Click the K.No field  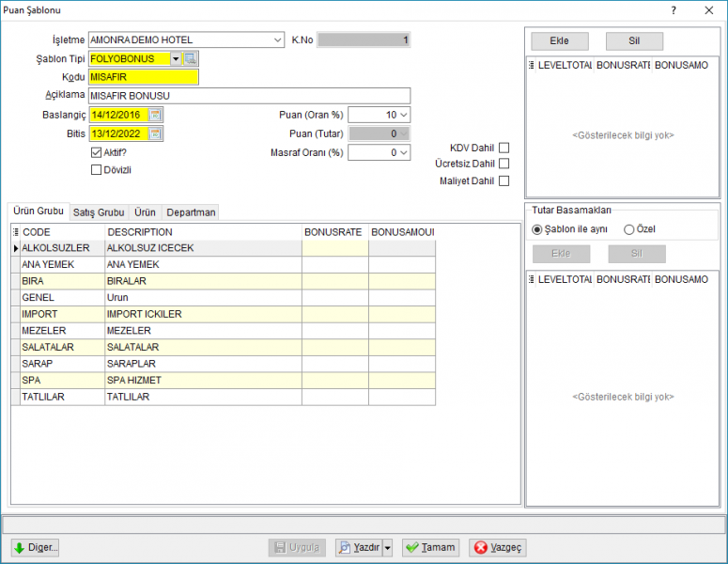(x=364, y=40)
